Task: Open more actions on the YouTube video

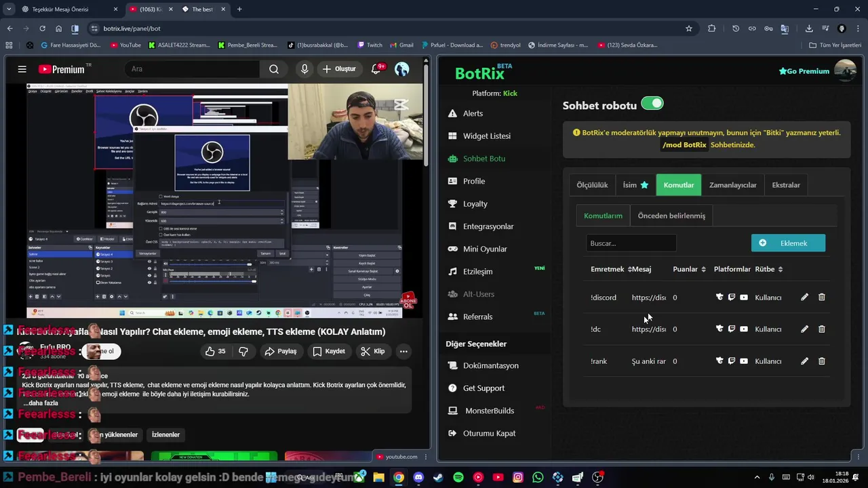Action: [x=403, y=351]
